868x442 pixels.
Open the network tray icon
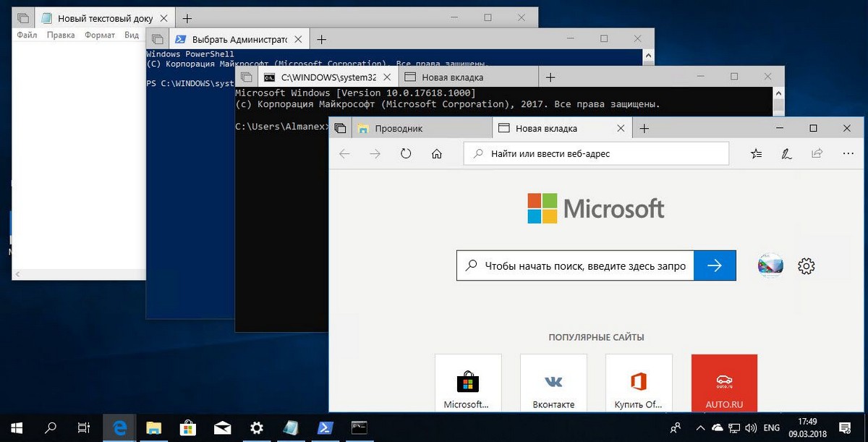734,428
